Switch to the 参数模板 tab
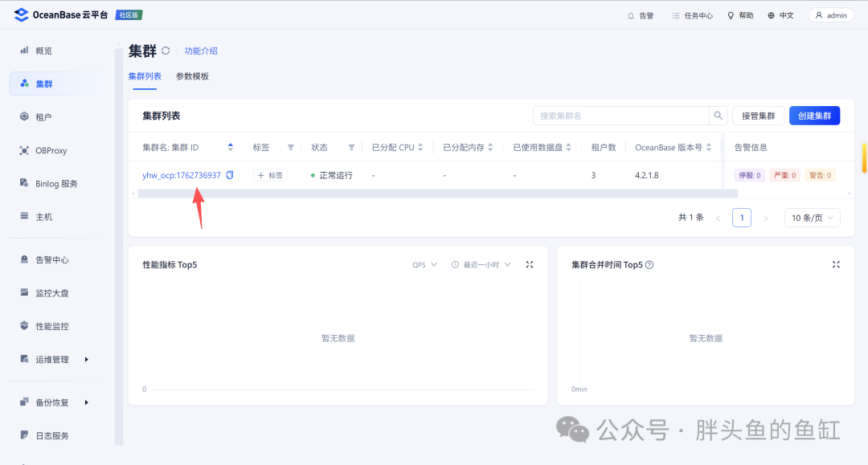 (192, 76)
